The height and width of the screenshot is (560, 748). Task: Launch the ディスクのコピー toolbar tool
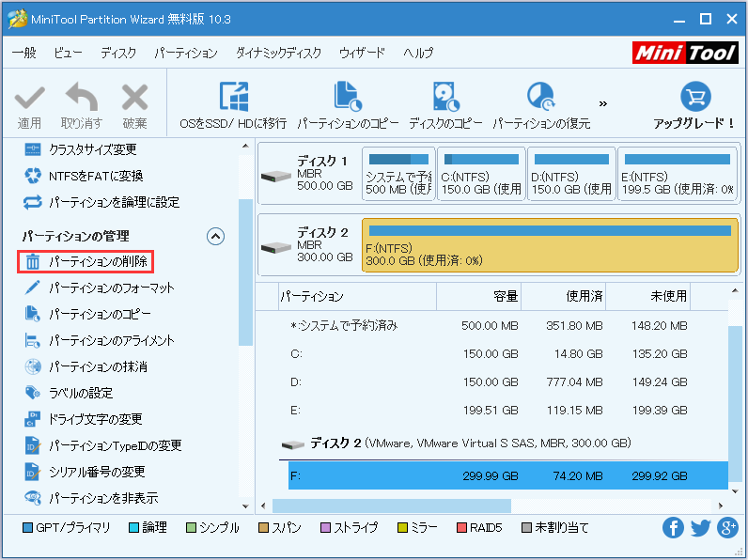click(x=444, y=98)
